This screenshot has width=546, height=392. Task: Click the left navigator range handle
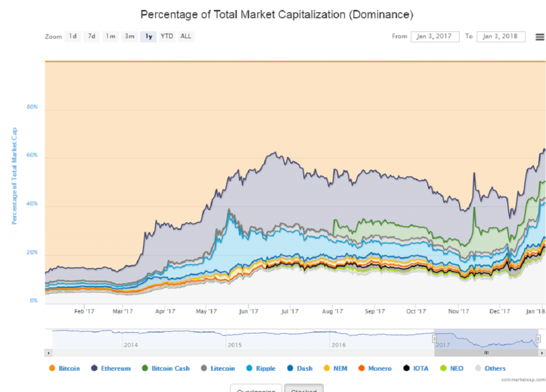pyautogui.click(x=435, y=339)
